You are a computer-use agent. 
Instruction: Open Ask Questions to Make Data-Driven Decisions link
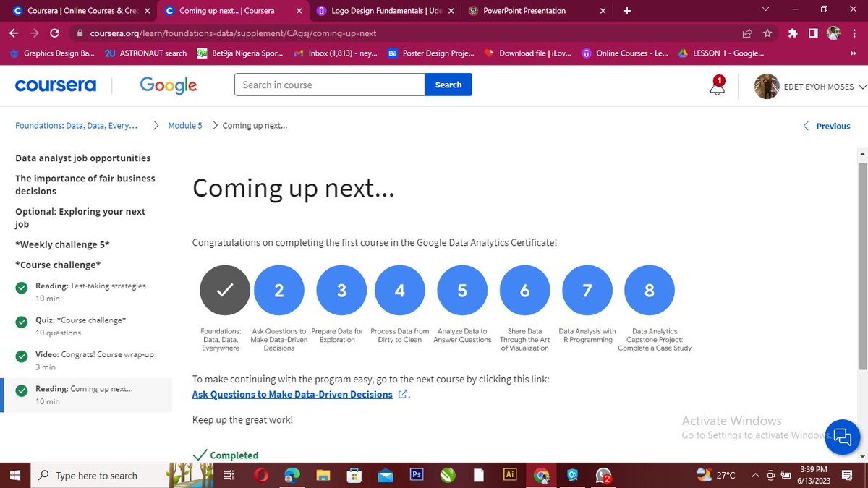(292, 394)
